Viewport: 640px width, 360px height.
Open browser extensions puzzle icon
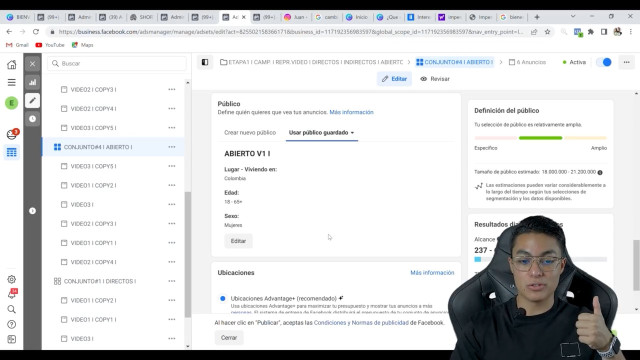(x=591, y=31)
